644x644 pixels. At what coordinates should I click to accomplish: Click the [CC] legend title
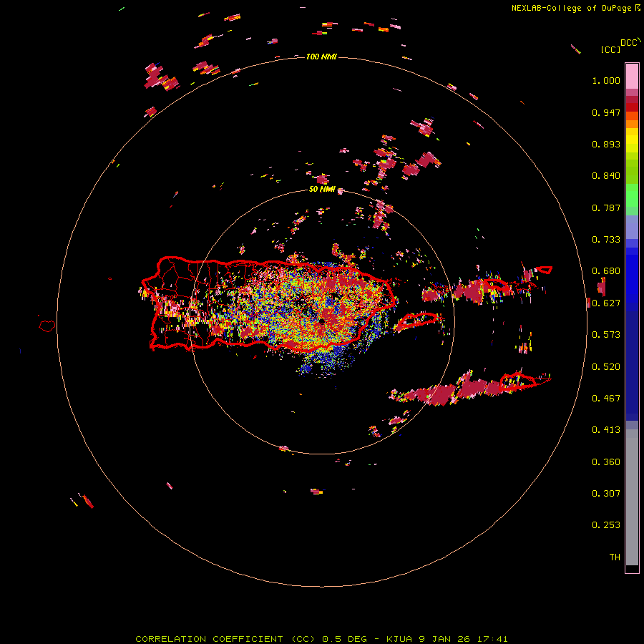pos(610,49)
